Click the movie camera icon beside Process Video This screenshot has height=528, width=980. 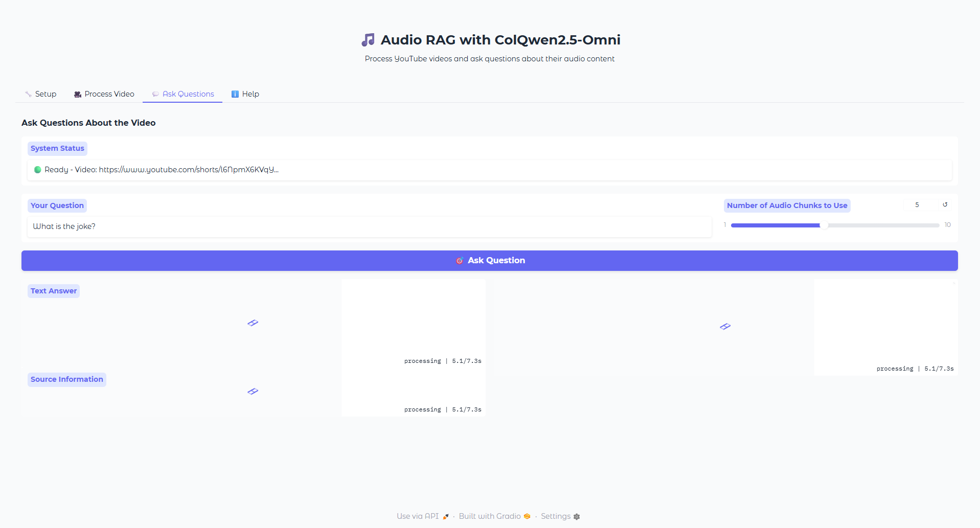pyautogui.click(x=77, y=94)
